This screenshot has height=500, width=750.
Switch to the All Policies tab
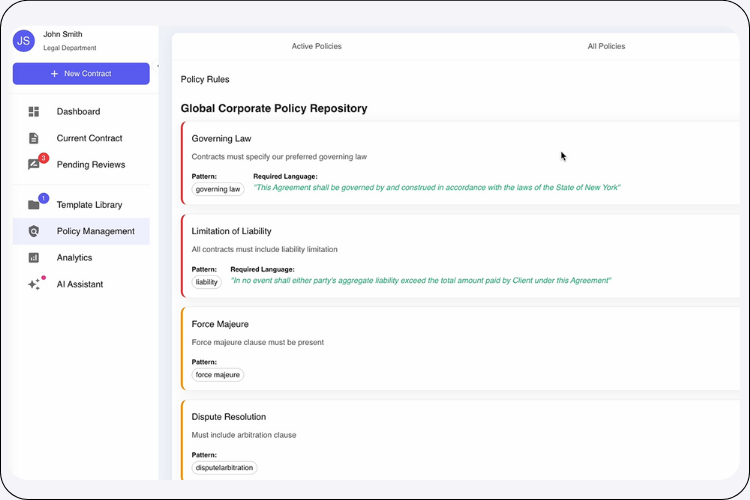coord(606,46)
